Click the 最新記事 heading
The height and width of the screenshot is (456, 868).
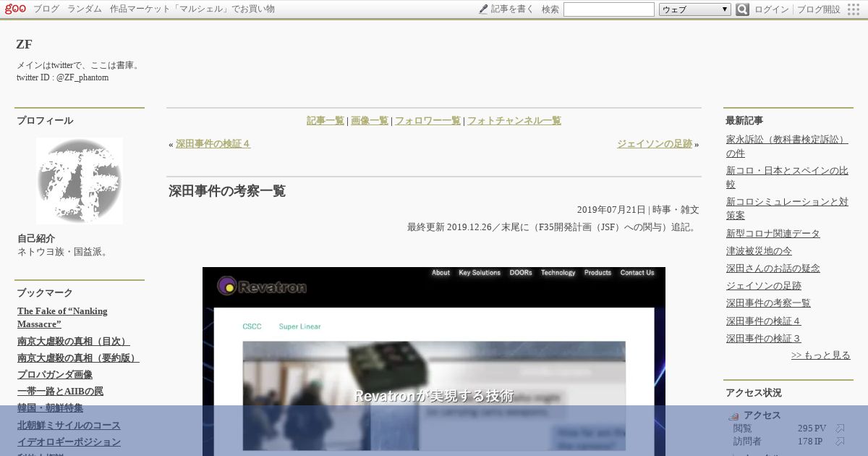click(x=744, y=121)
